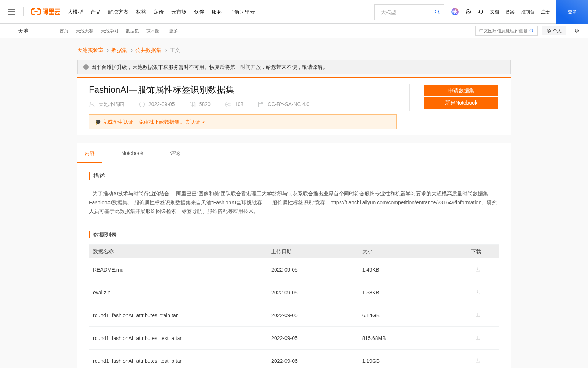Viewport: 588px width, 368px height.
Task: Click the 天池 section title
Action: 23,31
